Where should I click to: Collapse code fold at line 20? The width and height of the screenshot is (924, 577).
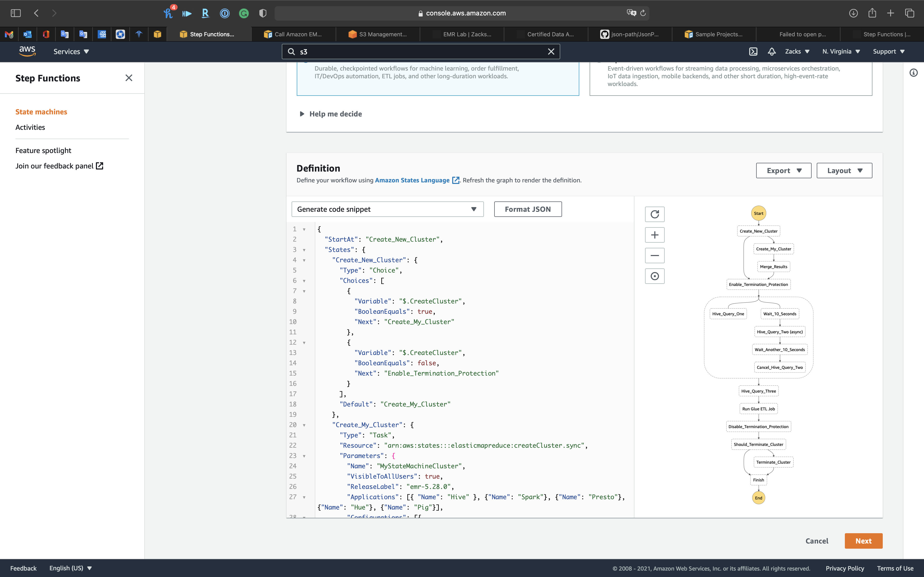304,425
